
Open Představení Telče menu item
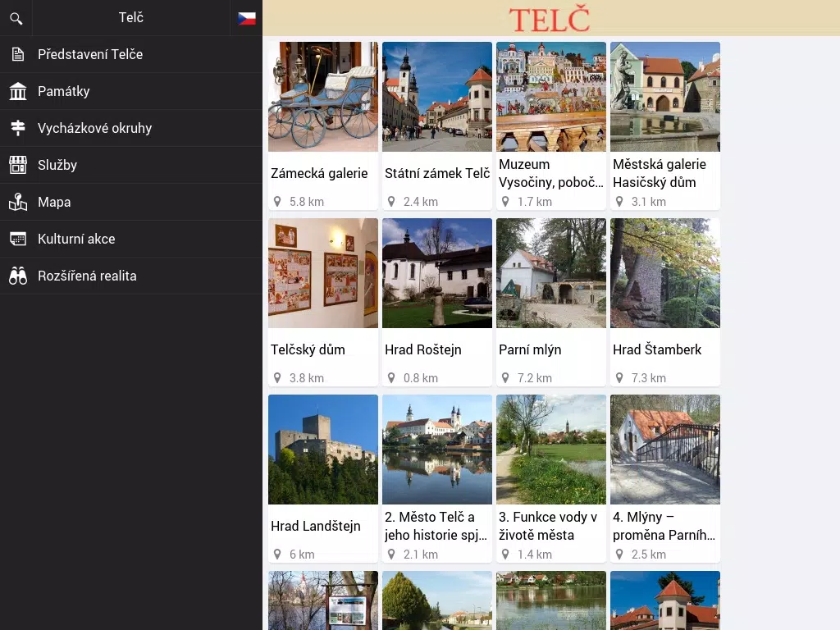click(x=131, y=54)
